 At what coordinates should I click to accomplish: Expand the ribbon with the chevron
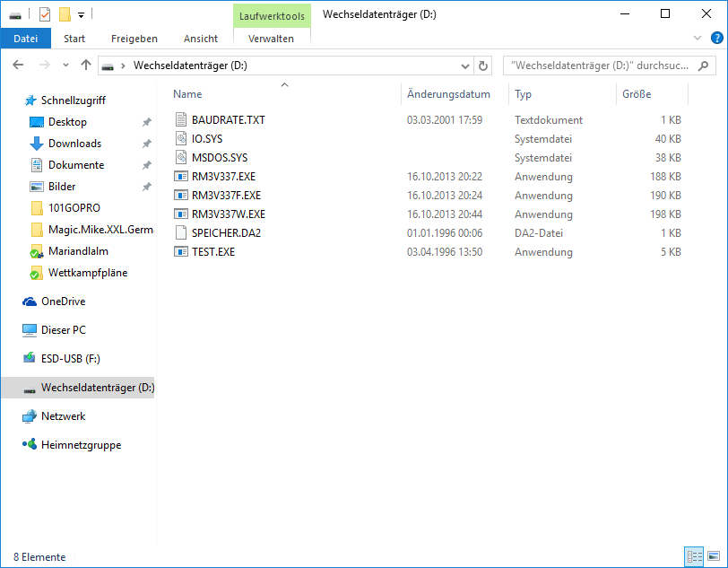(698, 39)
